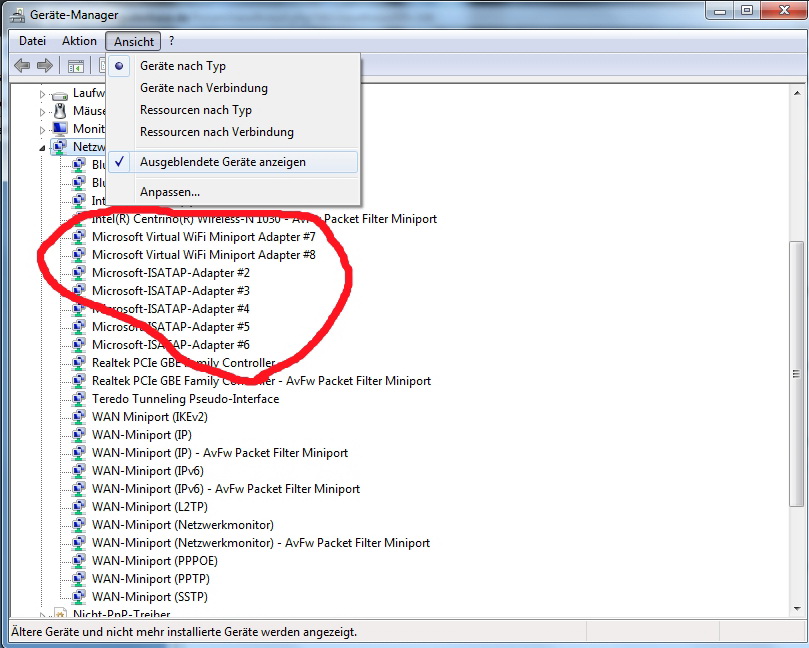Screen dimensions: 809x648
Task: Click the Laufwerke drive category icon
Action: 60,94
